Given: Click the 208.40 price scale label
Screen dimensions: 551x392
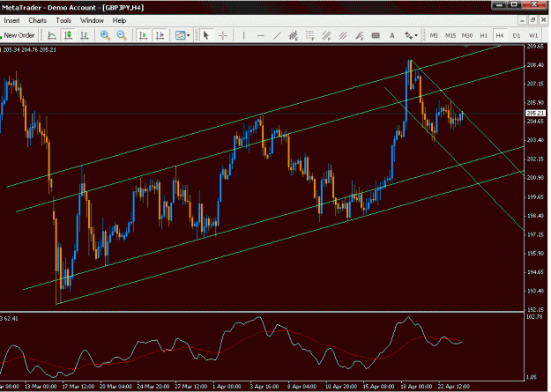Looking at the screenshot, I should click(535, 65).
